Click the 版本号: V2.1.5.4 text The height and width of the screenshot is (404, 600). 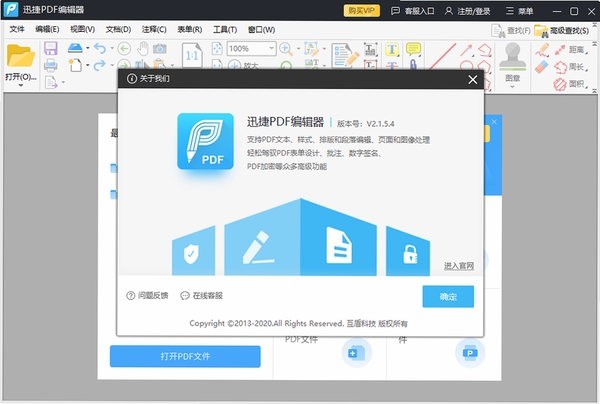tap(365, 124)
